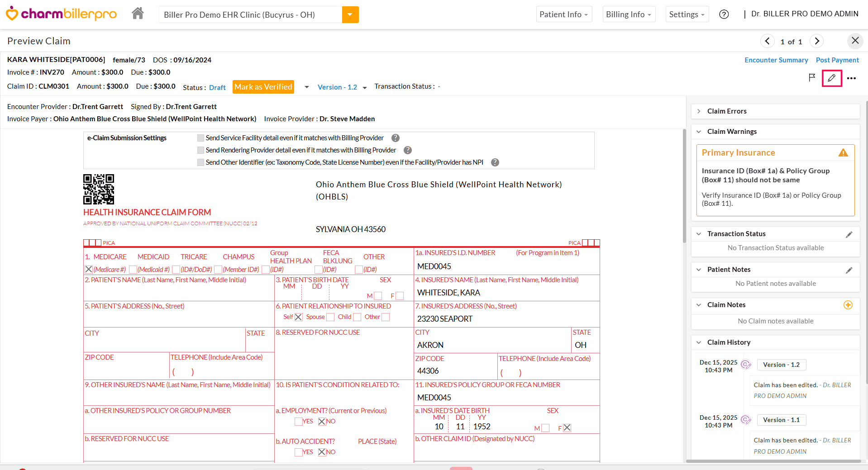The image size is (868, 470).
Task: Open Version - 1.2 in Claim History
Action: [x=781, y=365]
